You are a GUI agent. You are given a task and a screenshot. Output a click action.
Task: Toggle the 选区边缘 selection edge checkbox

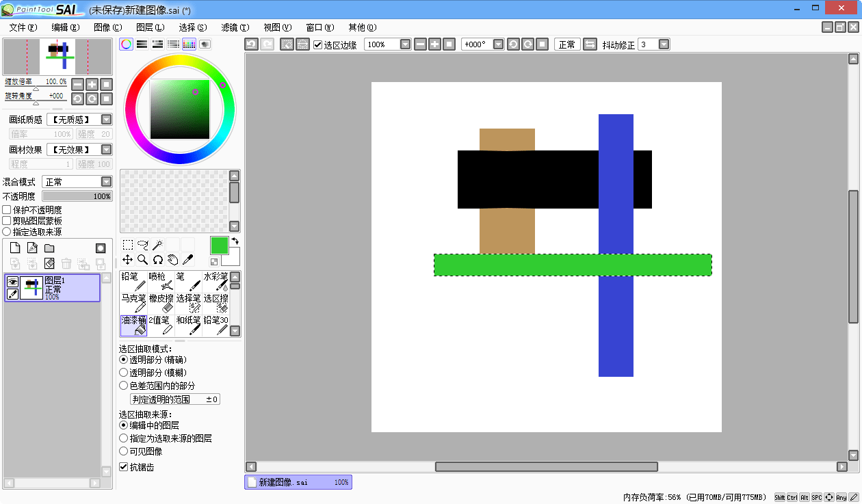coord(318,44)
